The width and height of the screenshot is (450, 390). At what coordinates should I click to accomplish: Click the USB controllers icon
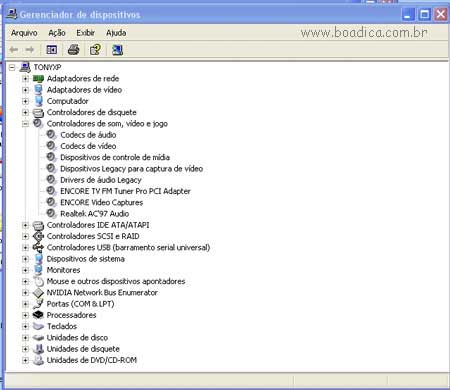38,248
